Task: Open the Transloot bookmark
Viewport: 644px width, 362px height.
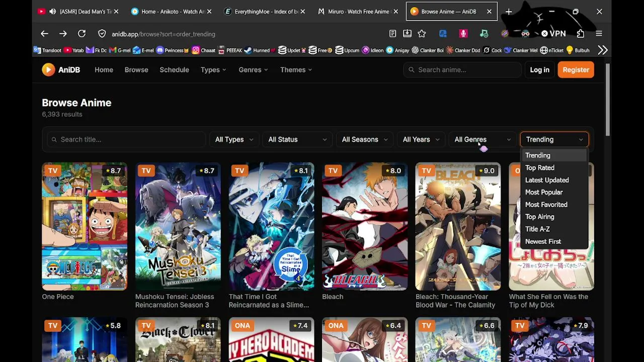Action: [x=47, y=50]
